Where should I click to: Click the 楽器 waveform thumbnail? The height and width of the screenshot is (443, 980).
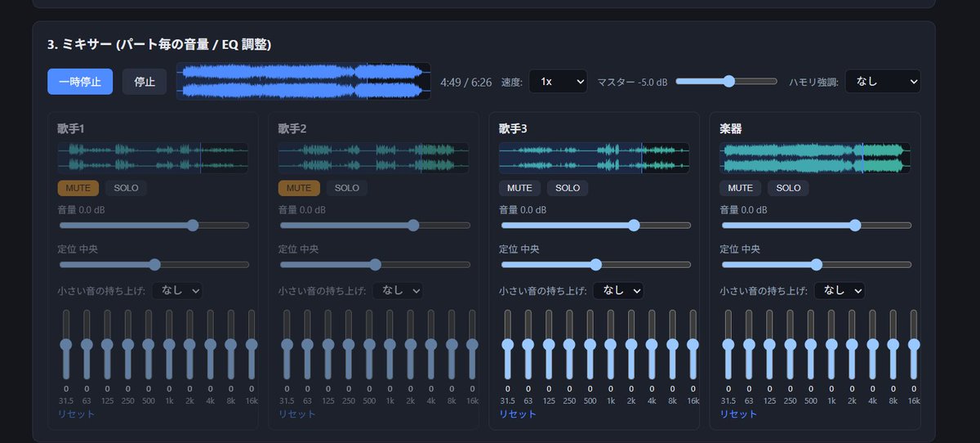814,158
